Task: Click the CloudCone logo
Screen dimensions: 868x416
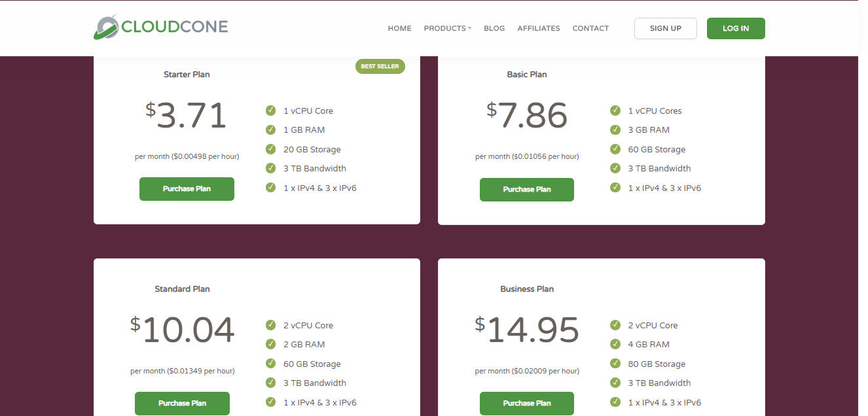Action: click(x=160, y=27)
